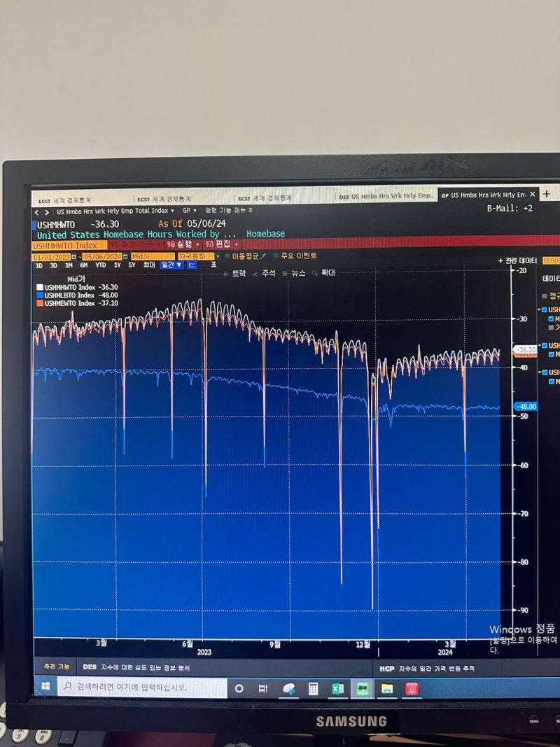Click the white USHMHWTO Index legend swatch
The width and height of the screenshot is (560, 747).
coord(40,287)
